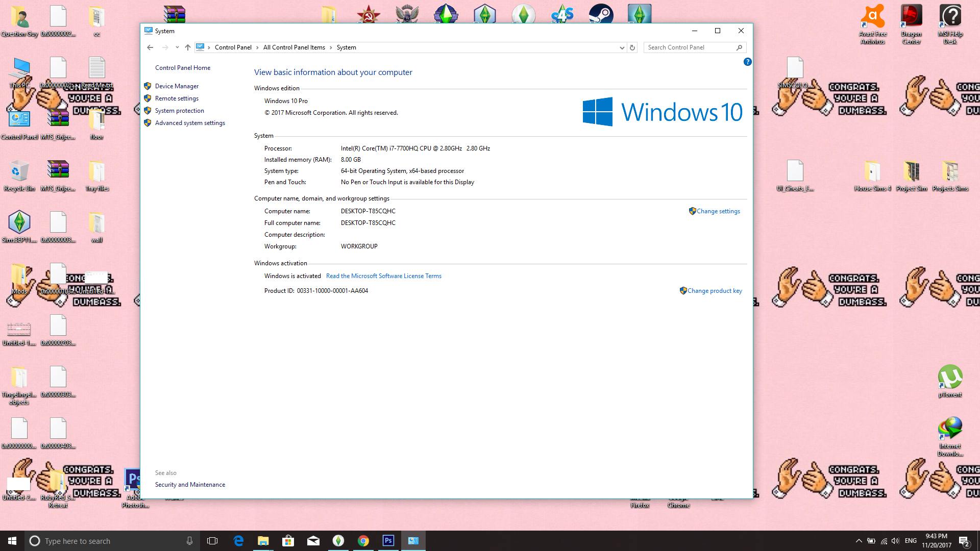The image size is (980, 551).
Task: Select Recycle Bin desktop icon
Action: tap(19, 176)
